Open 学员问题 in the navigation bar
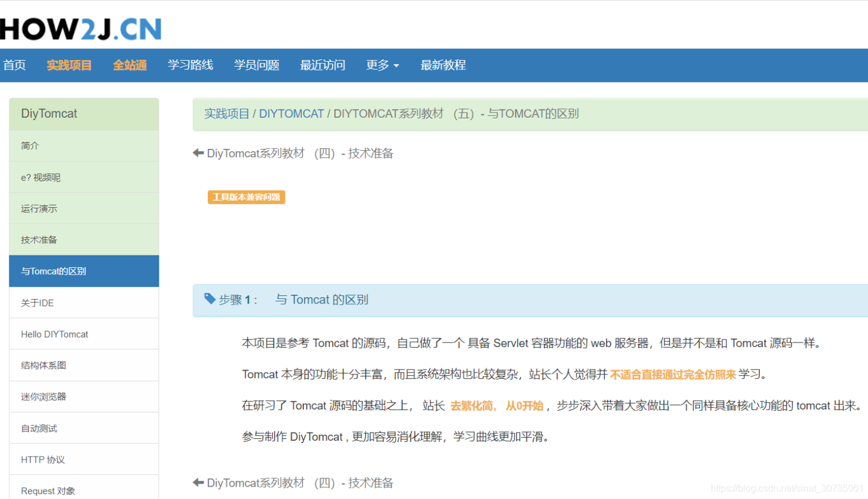Image resolution: width=868 pixels, height=499 pixels. click(x=257, y=65)
